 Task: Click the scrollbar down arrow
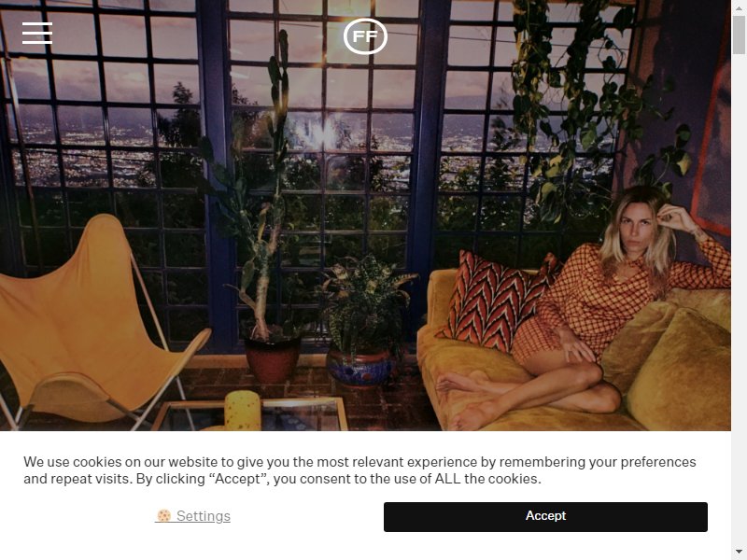click(739, 553)
